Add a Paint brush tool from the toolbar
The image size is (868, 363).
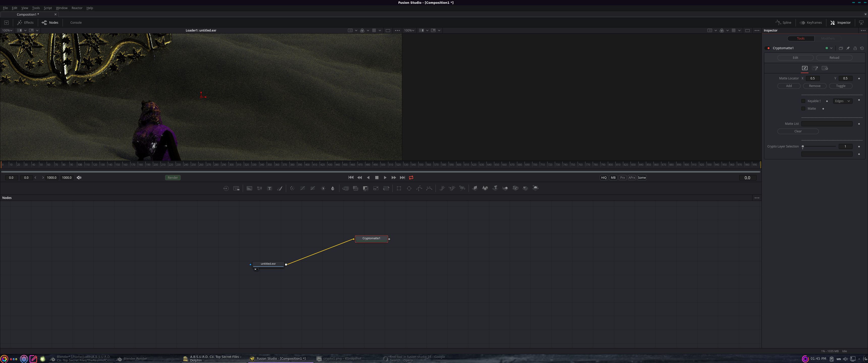click(280, 188)
